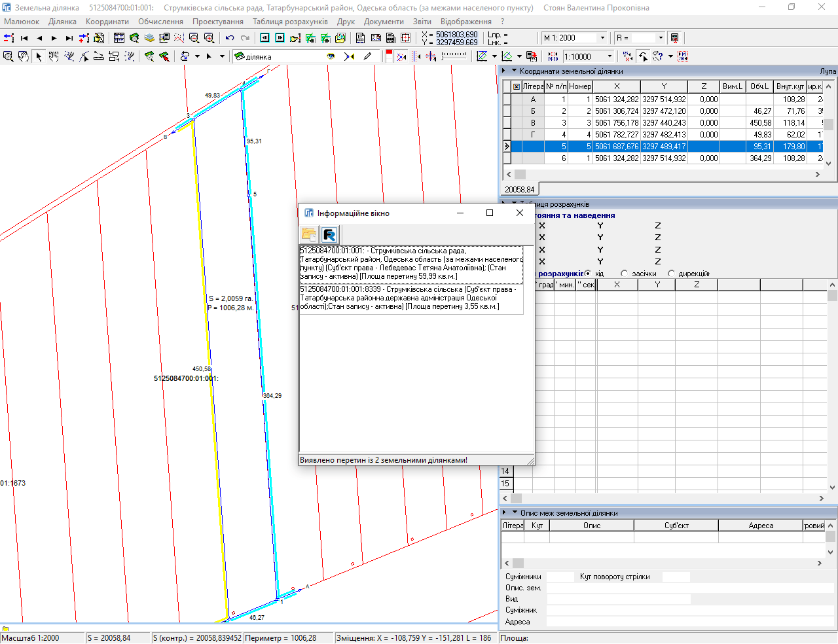This screenshot has height=644, width=838.
Task: Open the M 1:2000 scale dropdown
Action: pyautogui.click(x=603, y=38)
